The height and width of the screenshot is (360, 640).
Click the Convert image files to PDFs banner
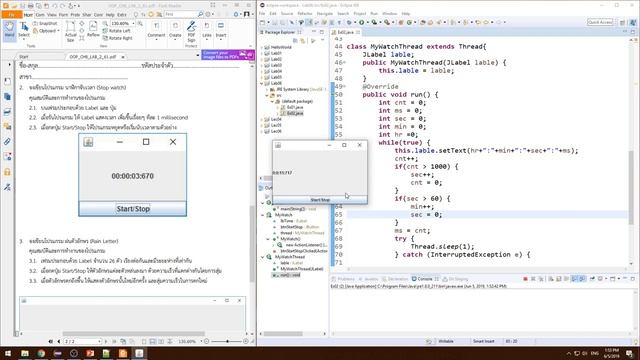[x=228, y=55]
